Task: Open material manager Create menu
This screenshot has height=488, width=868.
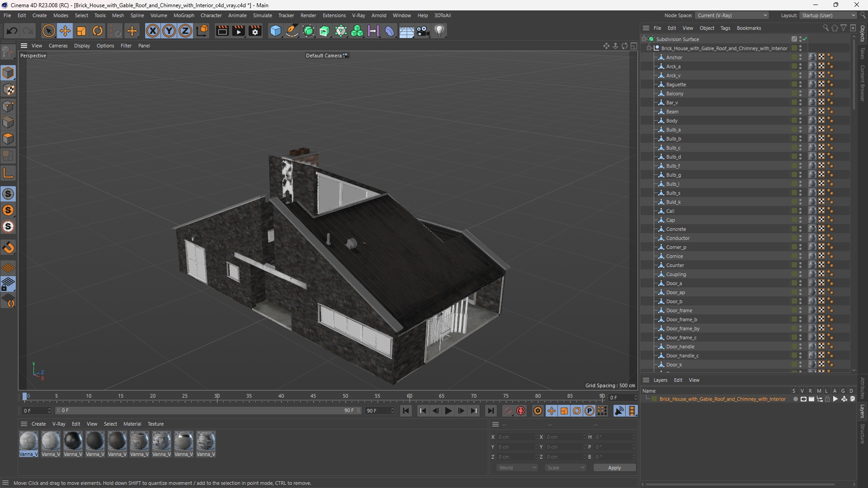Action: coord(38,424)
